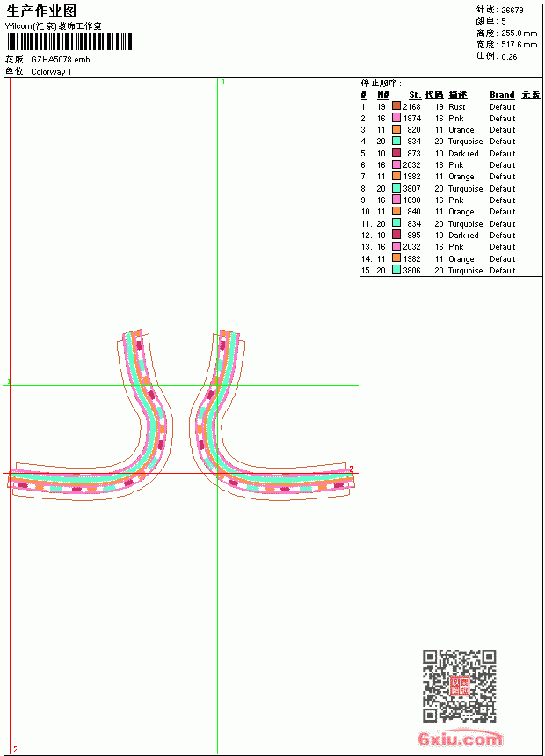Select the GZHA5078.emb file name text
Viewport: 545px width, 756px height.
[x=61, y=59]
